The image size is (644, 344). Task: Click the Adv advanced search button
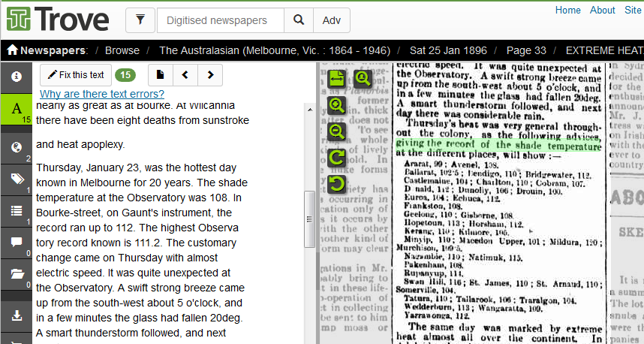(331, 20)
